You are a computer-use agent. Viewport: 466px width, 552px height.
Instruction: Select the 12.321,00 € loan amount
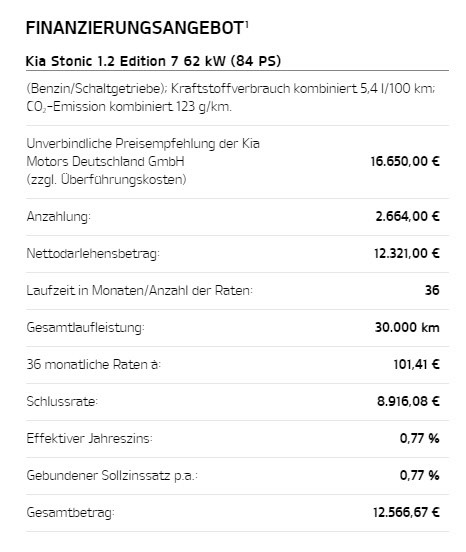[x=407, y=253]
